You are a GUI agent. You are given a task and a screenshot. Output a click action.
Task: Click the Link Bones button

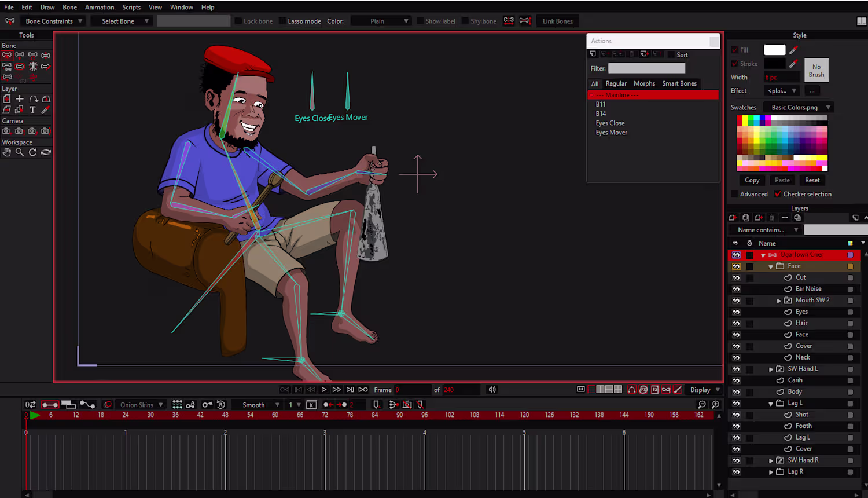557,21
